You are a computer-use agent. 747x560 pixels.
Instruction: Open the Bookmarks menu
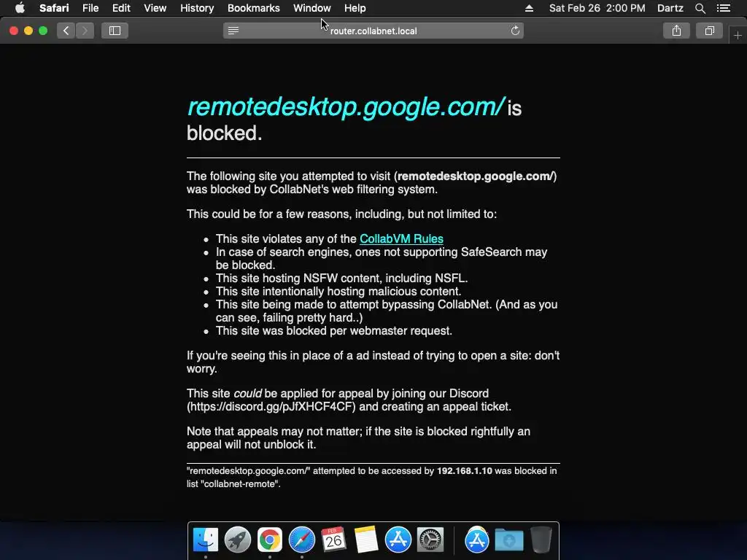click(253, 8)
